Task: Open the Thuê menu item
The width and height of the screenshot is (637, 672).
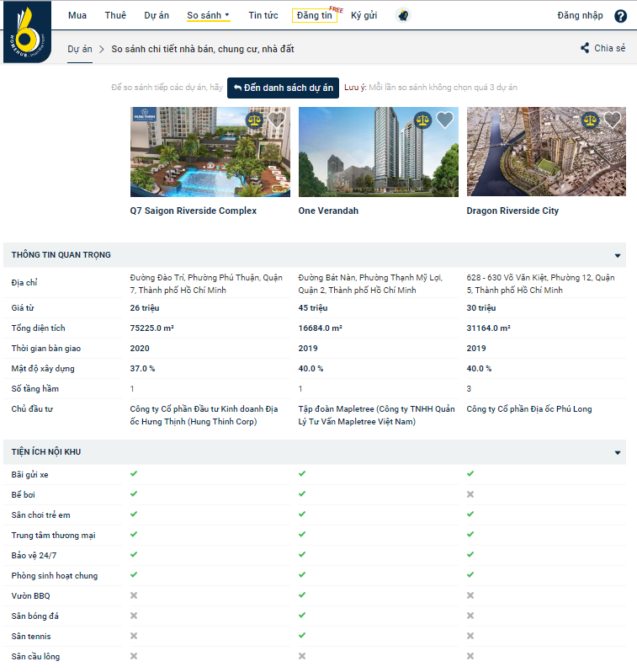Action: [x=115, y=15]
